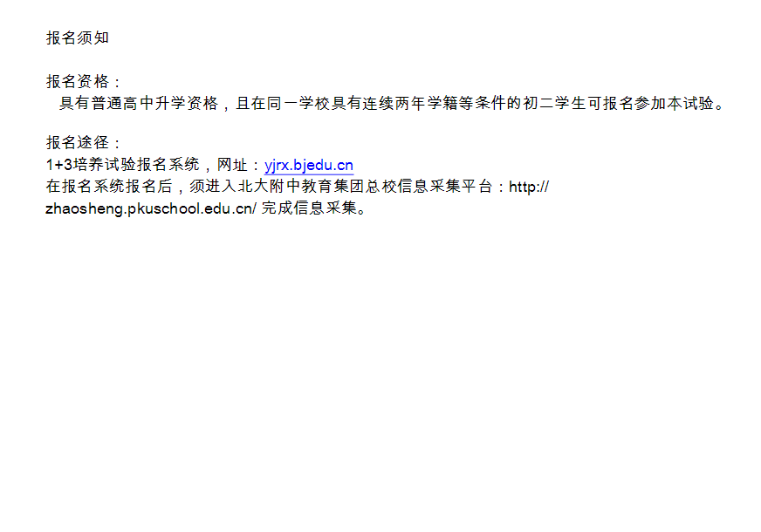Click the 完成信息采集。 closing text
The width and height of the screenshot is (761, 532).
coord(314,208)
